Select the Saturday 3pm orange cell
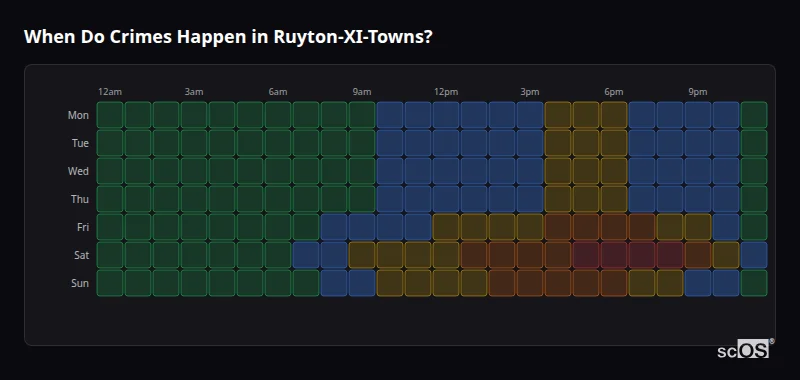The image size is (800, 380). tap(530, 255)
